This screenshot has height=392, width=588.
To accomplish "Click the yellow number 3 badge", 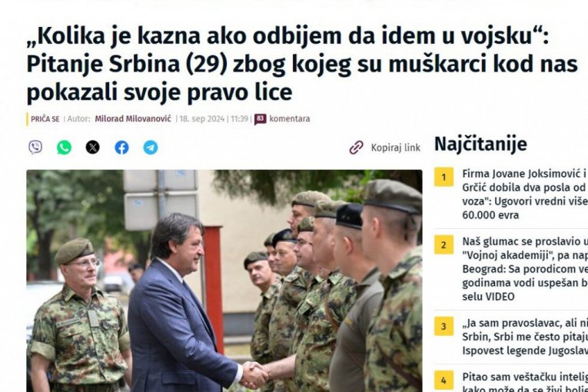I will (x=443, y=326).
